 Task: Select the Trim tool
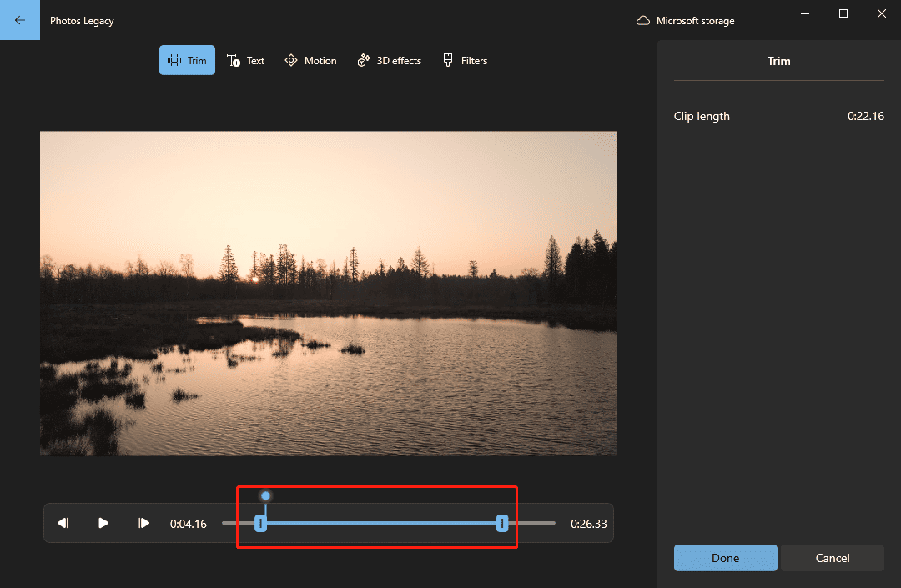pyautogui.click(x=187, y=60)
